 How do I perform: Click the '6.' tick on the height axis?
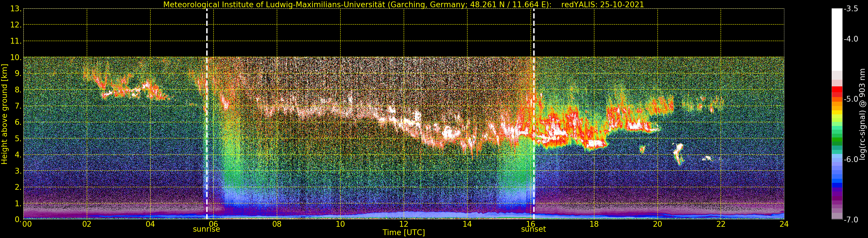[18, 122]
